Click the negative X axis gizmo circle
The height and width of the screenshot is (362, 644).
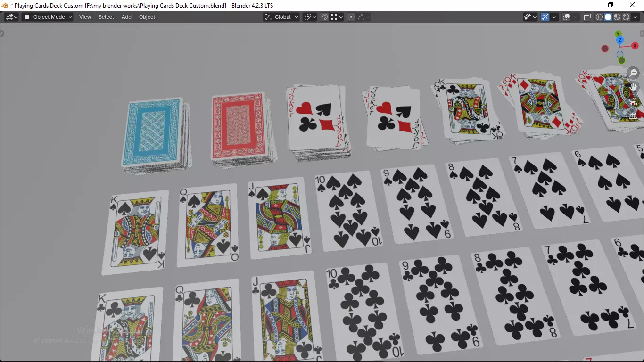coord(605,49)
